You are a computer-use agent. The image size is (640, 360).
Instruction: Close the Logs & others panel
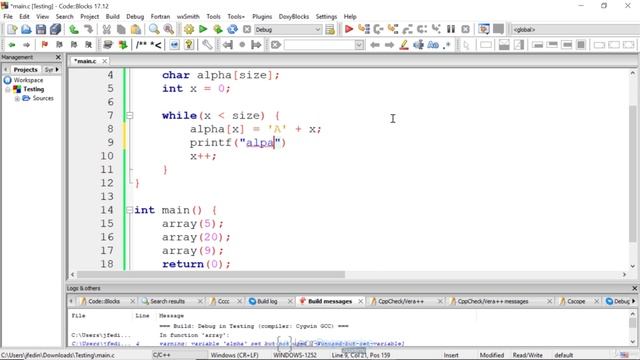[634, 288]
